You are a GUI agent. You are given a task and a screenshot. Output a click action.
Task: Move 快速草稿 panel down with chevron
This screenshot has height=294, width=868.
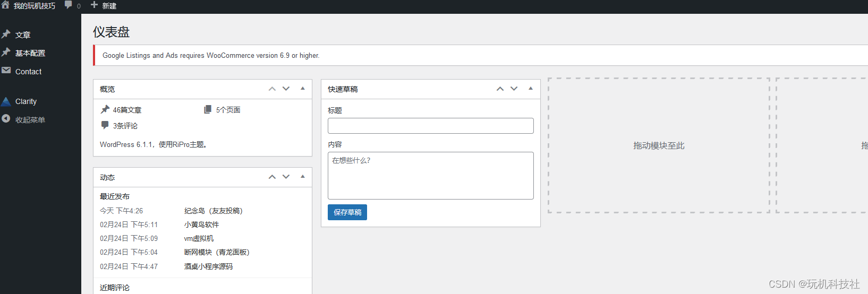514,89
